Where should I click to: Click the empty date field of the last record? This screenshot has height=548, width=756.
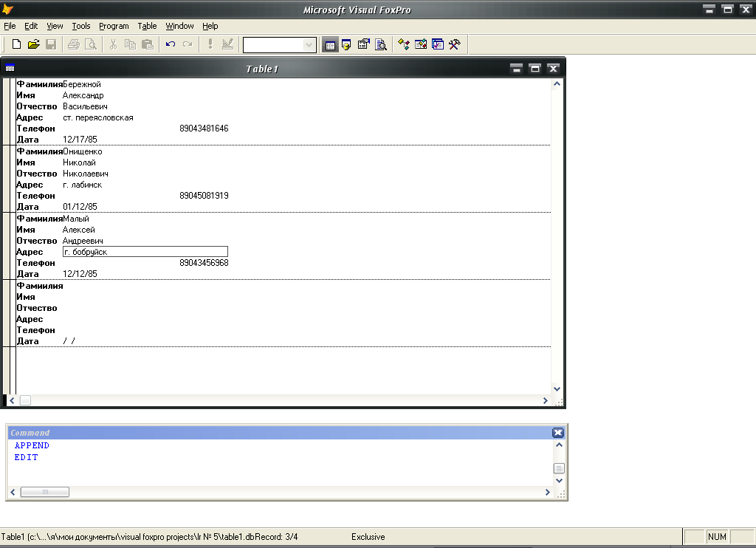69,341
